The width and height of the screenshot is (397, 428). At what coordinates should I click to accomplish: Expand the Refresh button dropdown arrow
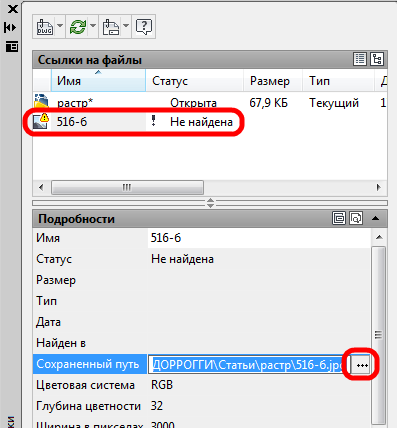[x=93, y=26]
